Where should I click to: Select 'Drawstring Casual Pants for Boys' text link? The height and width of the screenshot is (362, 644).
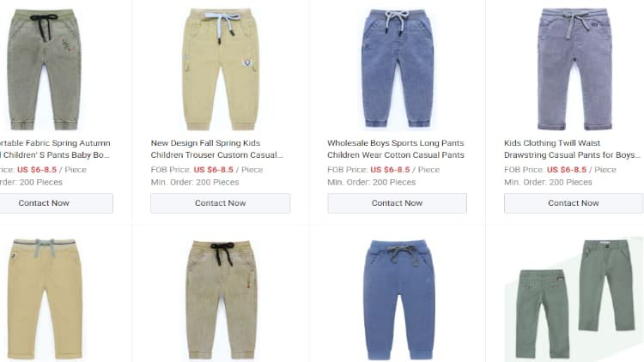[x=572, y=155]
